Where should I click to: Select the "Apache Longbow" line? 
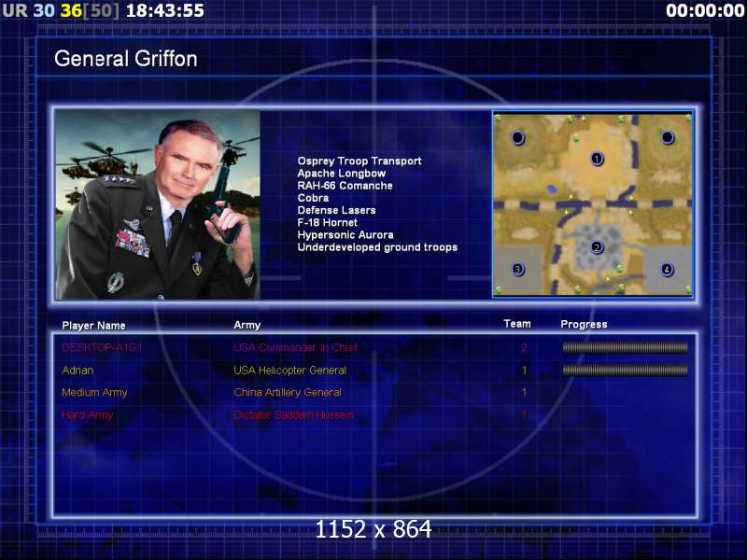point(342,174)
